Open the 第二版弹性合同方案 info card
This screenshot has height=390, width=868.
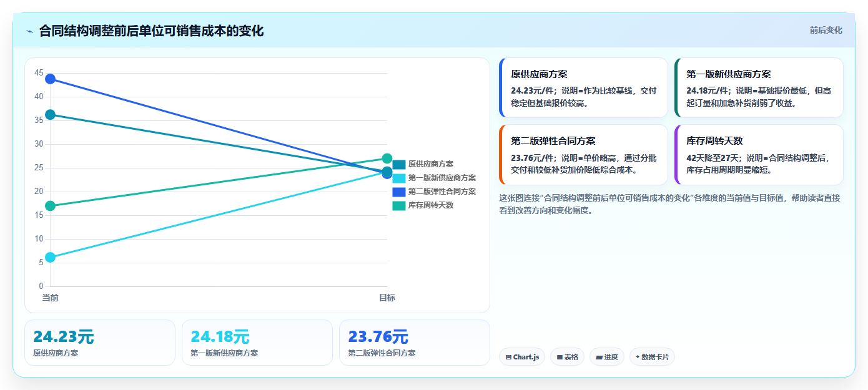(x=583, y=155)
